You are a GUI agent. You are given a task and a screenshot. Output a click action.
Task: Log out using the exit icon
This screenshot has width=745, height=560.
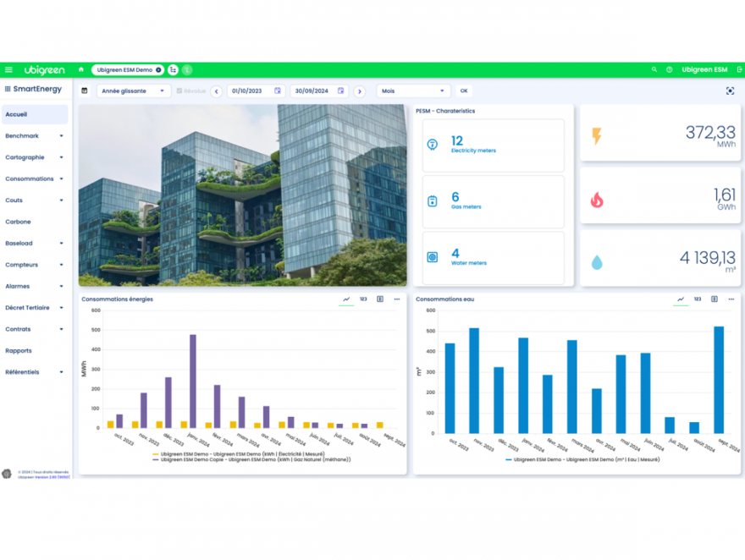click(739, 69)
